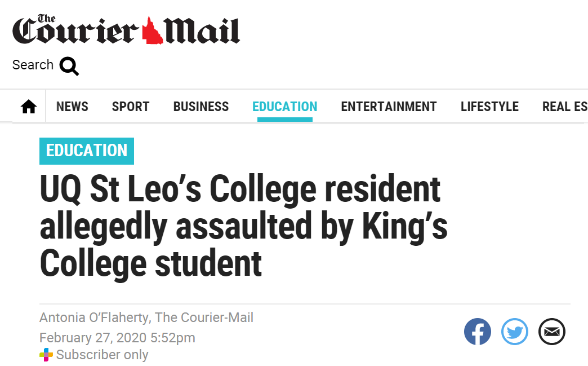Click the Courier Mail logo
Image resolution: width=588 pixels, height=366 pixels.
pos(126,29)
